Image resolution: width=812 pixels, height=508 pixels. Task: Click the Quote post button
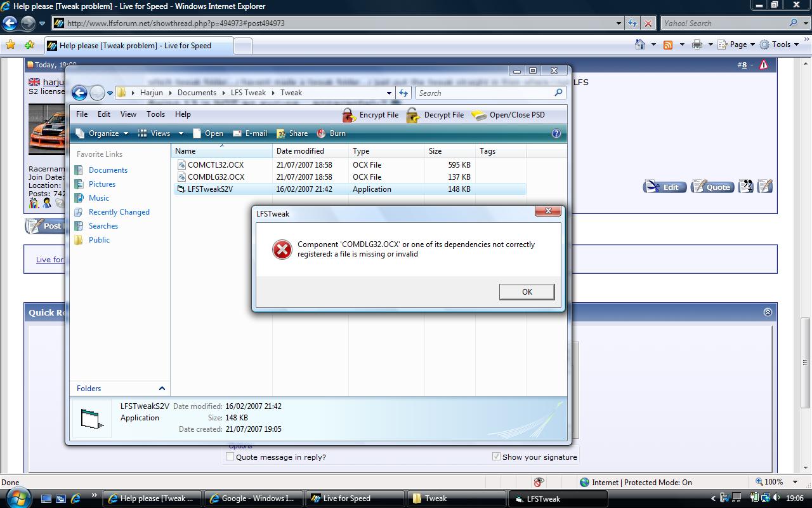(712, 187)
